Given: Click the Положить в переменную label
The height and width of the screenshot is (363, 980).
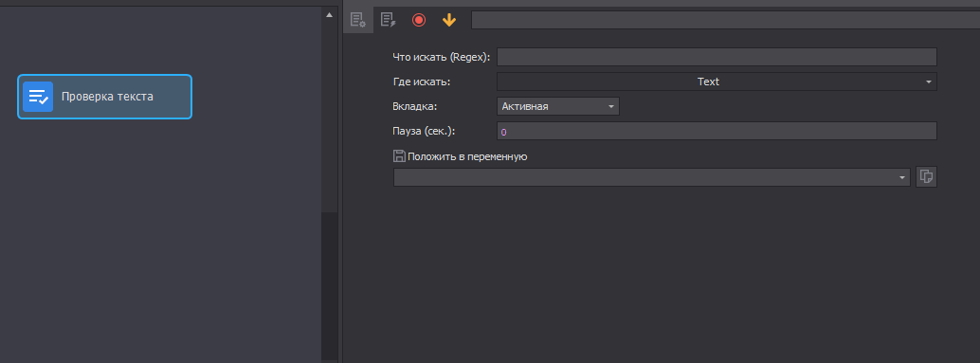Looking at the screenshot, I should pyautogui.click(x=467, y=156).
